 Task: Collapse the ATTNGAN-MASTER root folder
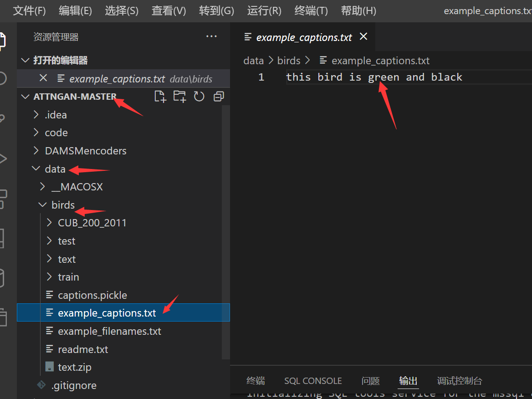coord(25,97)
